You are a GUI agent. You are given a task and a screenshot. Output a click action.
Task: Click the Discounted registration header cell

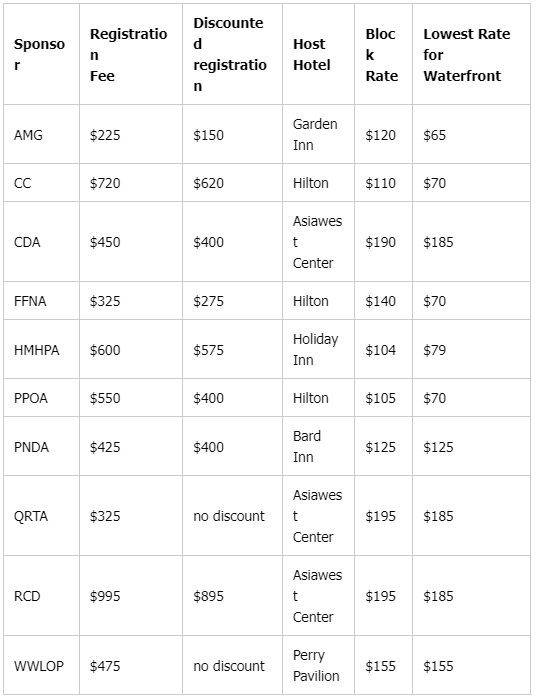click(232, 54)
